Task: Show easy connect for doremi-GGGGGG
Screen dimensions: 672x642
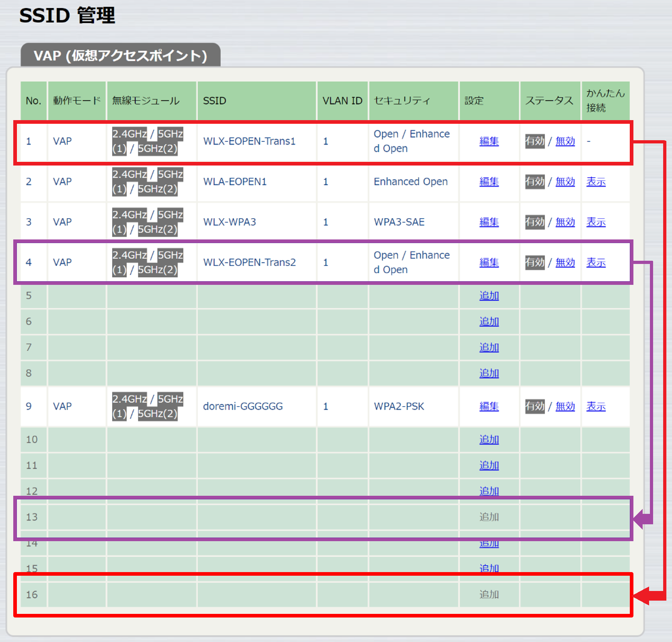Action: 596,407
